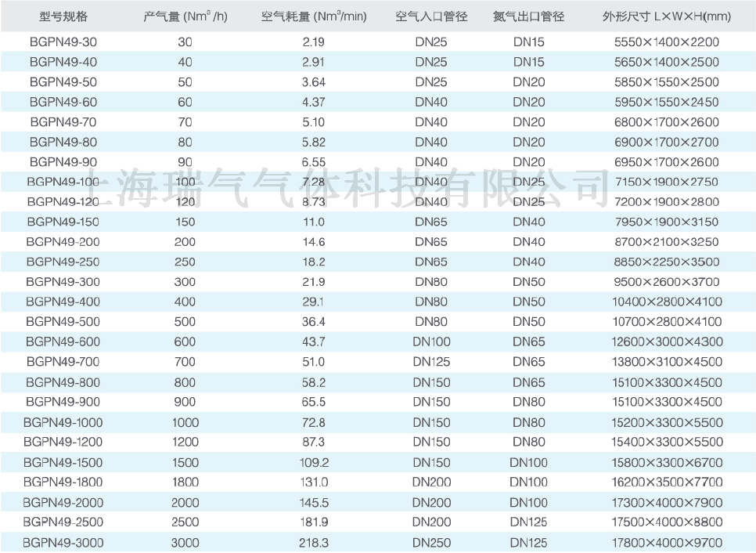Select the BGPN49-600 model cell
756x553 pixels.
(x=63, y=342)
